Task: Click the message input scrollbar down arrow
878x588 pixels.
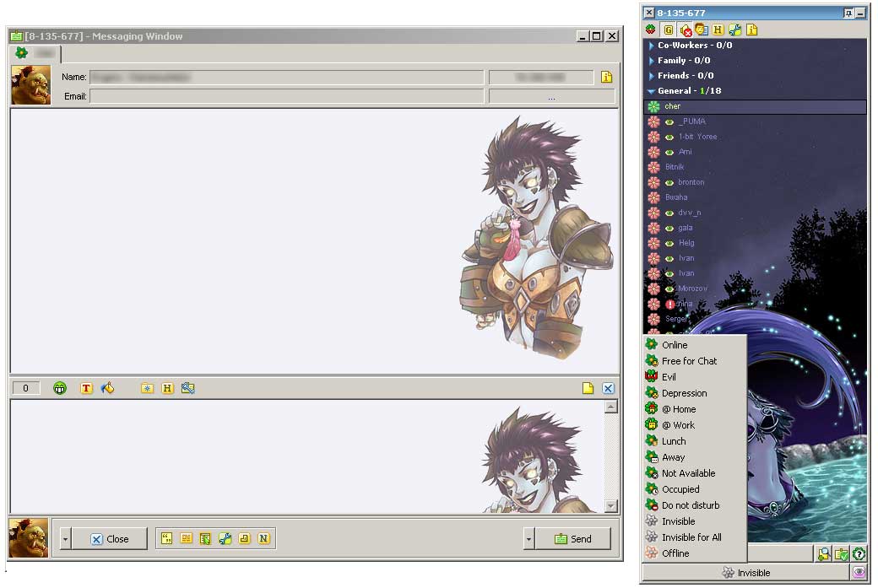Action: tap(611, 506)
